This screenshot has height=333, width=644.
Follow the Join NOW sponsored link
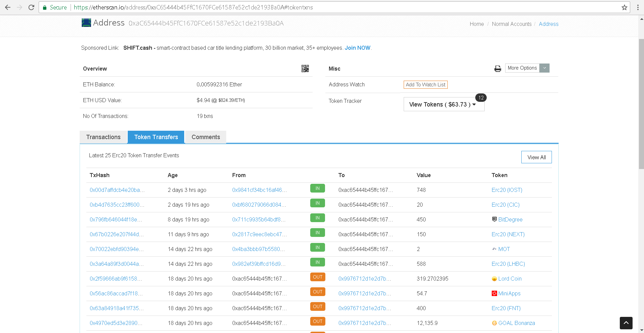[357, 48]
